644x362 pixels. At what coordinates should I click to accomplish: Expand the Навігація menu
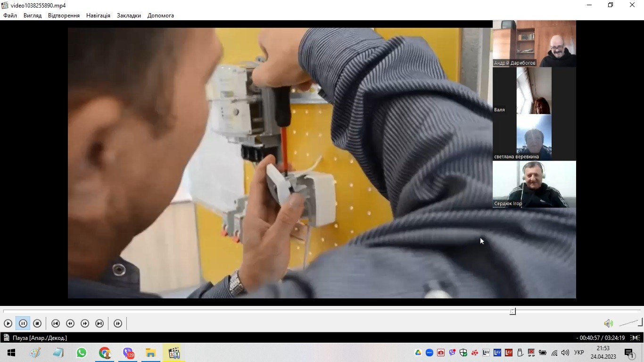pos(98,16)
